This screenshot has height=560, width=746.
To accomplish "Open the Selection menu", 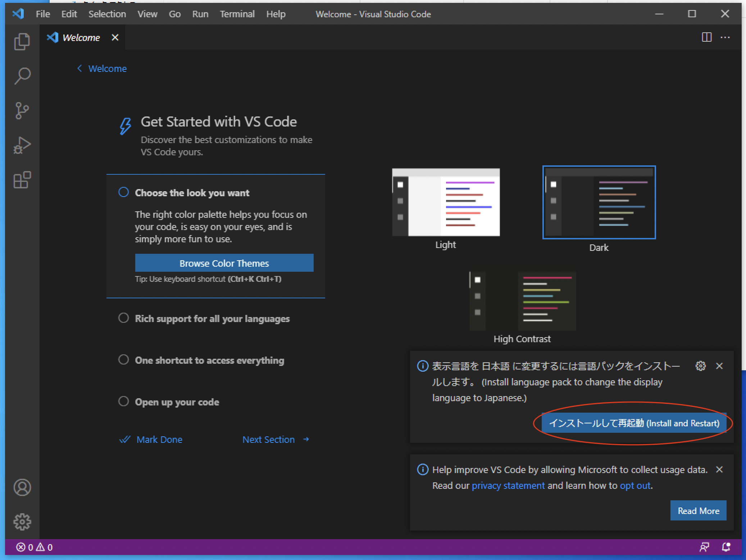I will click(107, 14).
